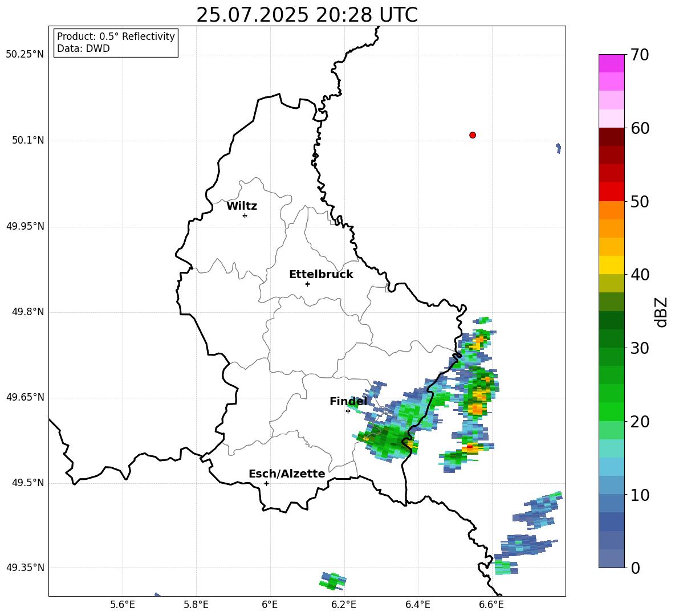This screenshot has height=616, width=675.
Task: Click the yellow colorbar segment above 40
Action: [611, 265]
